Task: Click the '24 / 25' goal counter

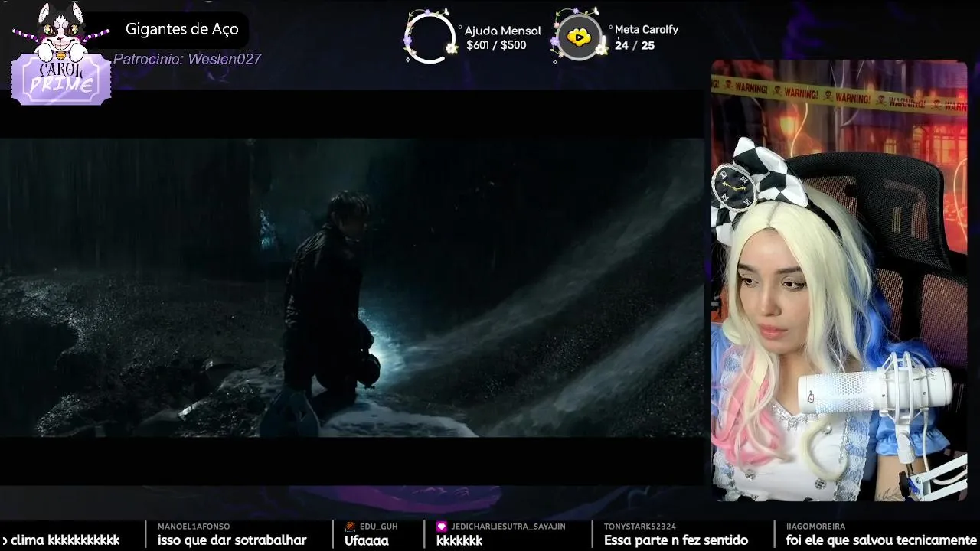Action: [635, 45]
